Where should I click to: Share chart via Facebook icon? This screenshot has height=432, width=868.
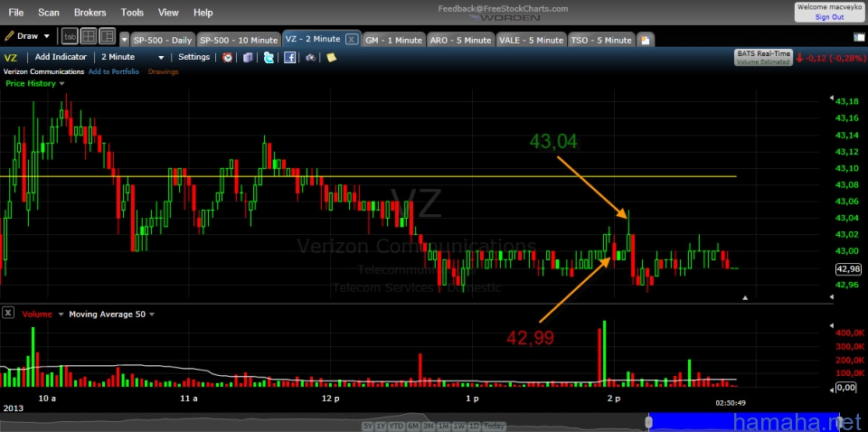tap(289, 57)
